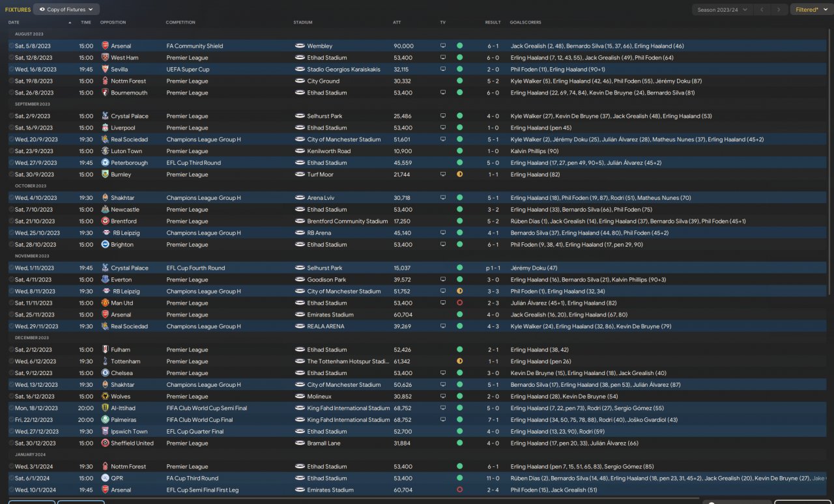The image size is (834, 504).
Task: Open the Copy of Fixtures view dropdown
Action: pyautogui.click(x=66, y=10)
